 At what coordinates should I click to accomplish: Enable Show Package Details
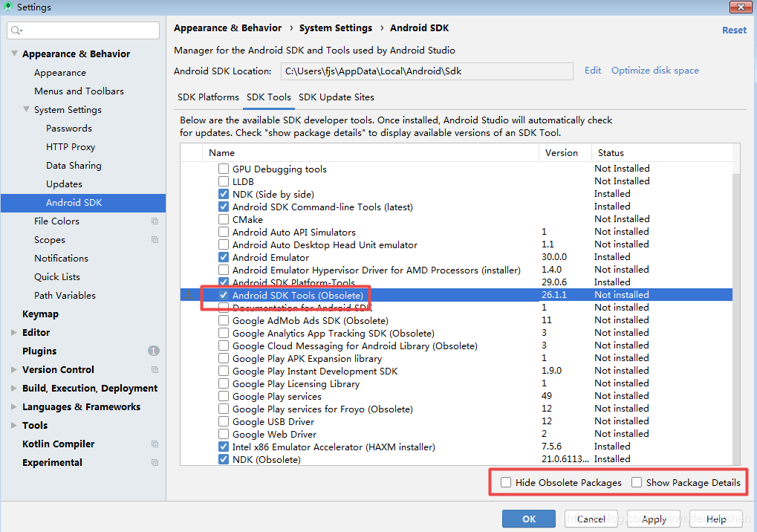[637, 482]
